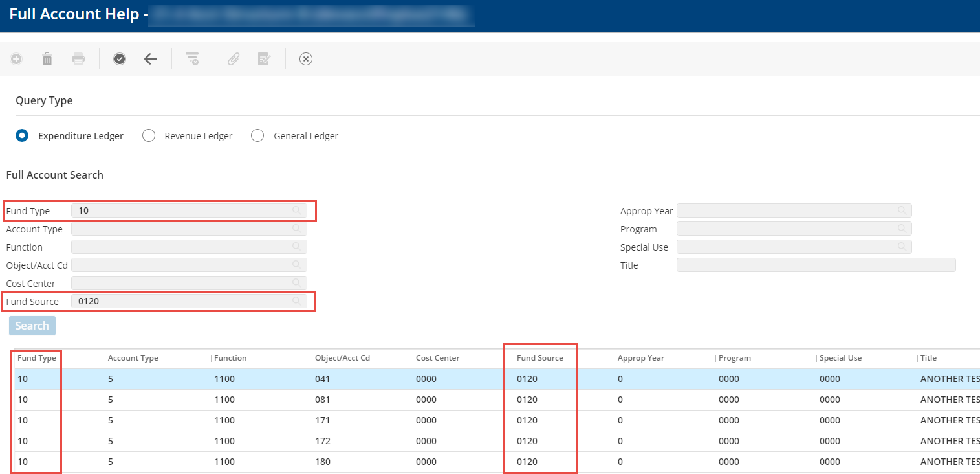This screenshot has width=980, height=474.
Task: Click the paperclip attachment icon
Action: click(x=234, y=59)
